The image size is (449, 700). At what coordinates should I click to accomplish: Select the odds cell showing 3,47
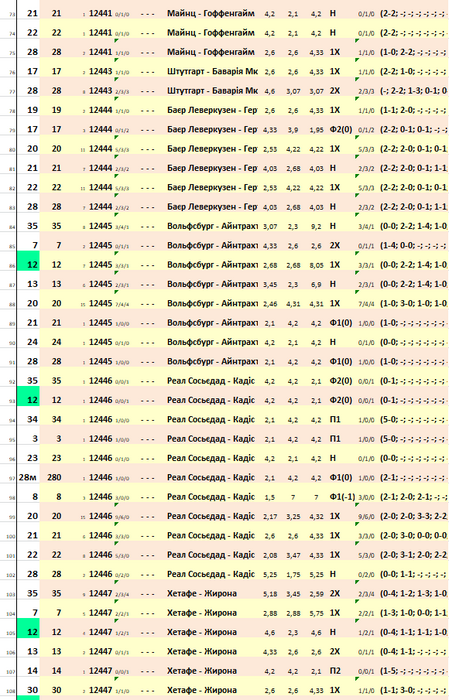[x=293, y=554]
